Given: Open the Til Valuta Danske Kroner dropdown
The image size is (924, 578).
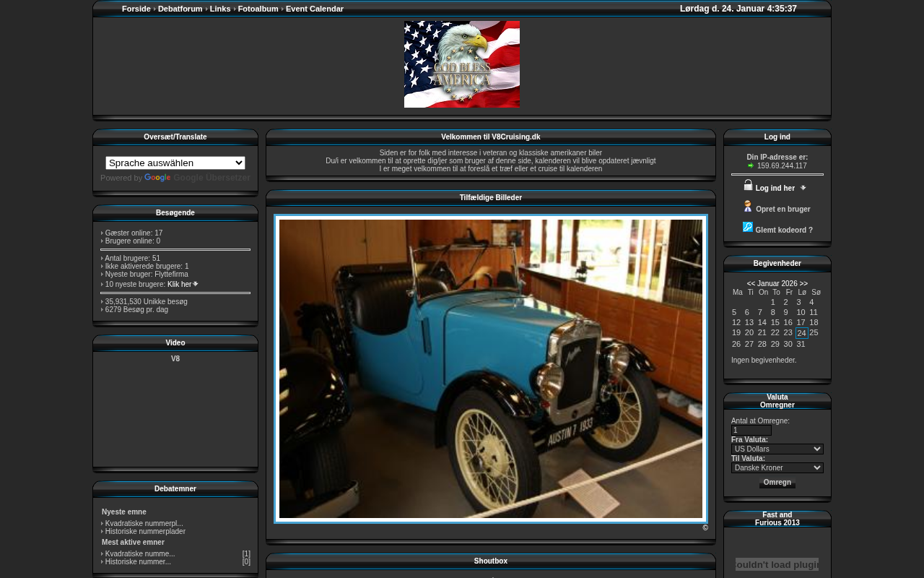Looking at the screenshot, I should pos(777,468).
